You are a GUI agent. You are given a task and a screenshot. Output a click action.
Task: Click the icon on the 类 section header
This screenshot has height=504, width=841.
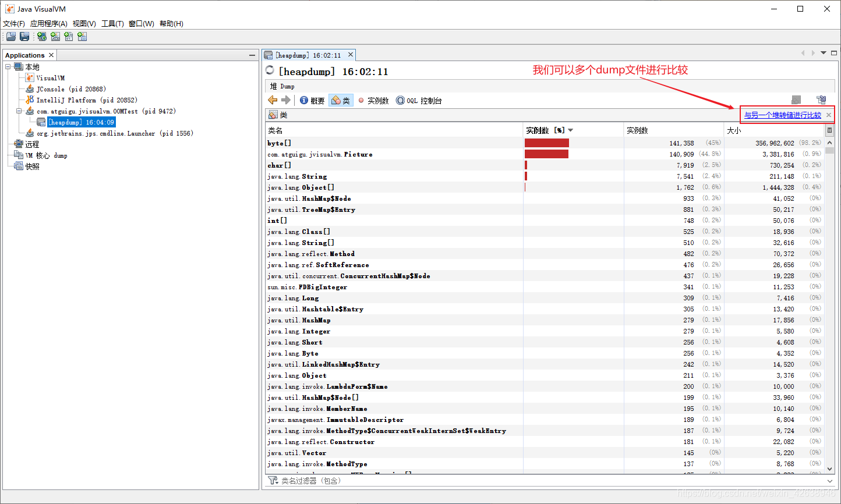(273, 115)
